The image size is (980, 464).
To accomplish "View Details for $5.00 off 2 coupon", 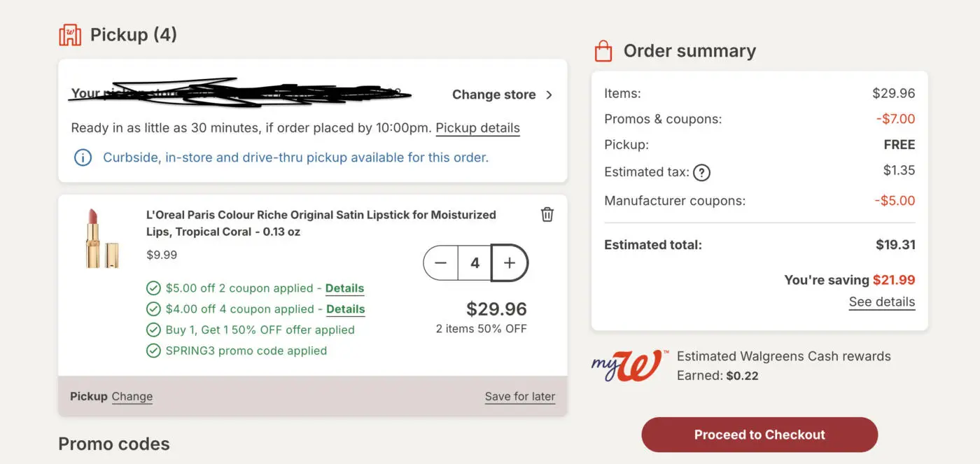I will [x=344, y=288].
